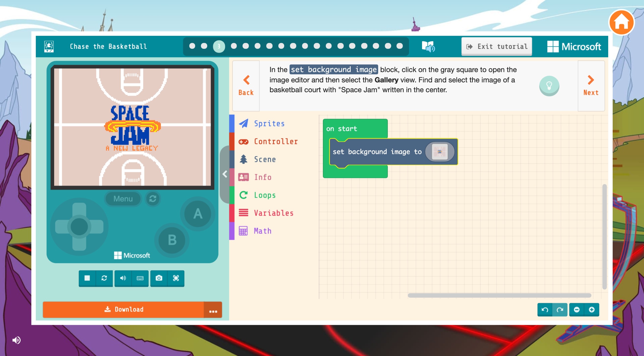Restart the simulator from the toolbar

tap(104, 278)
